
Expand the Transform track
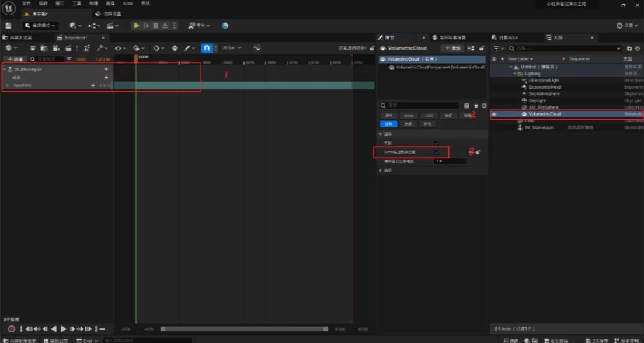click(x=7, y=85)
